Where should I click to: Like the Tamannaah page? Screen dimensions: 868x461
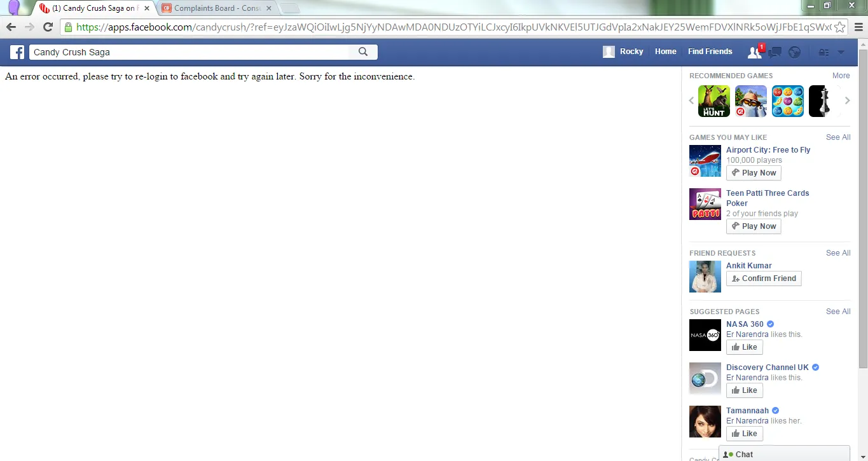pos(744,434)
